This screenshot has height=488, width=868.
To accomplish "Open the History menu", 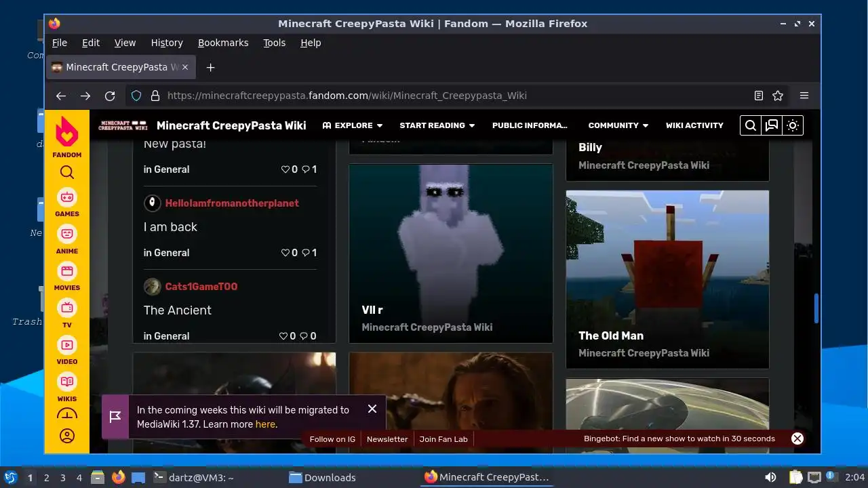I will pyautogui.click(x=167, y=43).
